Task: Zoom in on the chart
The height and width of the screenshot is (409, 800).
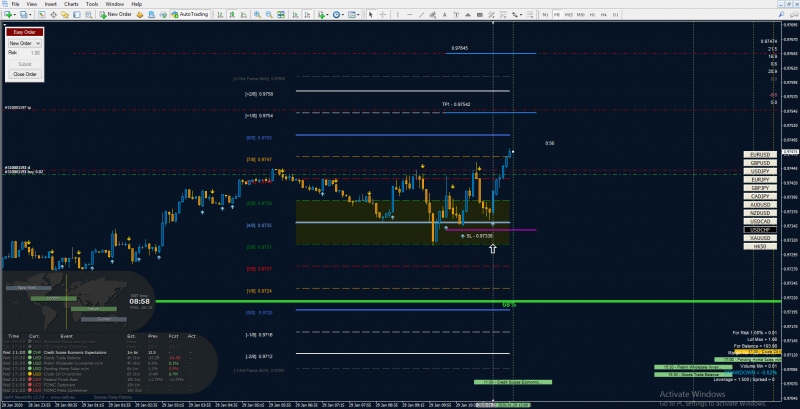Action: [257, 15]
